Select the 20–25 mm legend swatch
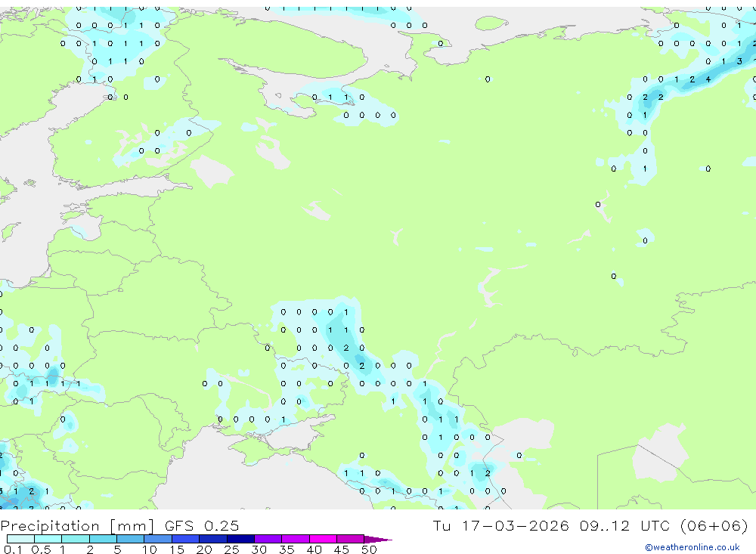Image resolution: width=756 pixels, height=554 pixels. 213,539
